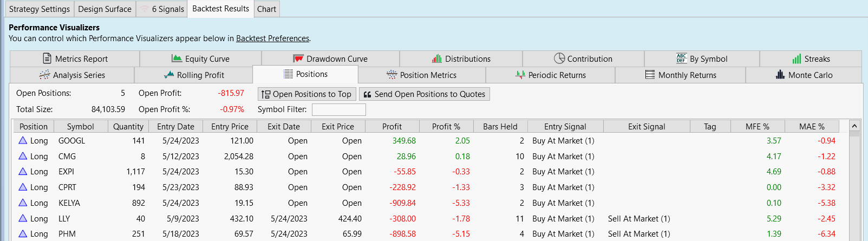Select the Contribution pie chart icon
The height and width of the screenshot is (241, 868).
[559, 58]
